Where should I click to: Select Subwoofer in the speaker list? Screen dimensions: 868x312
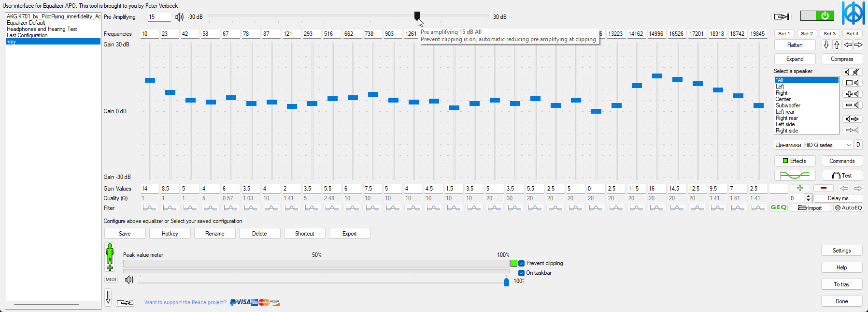tap(788, 105)
